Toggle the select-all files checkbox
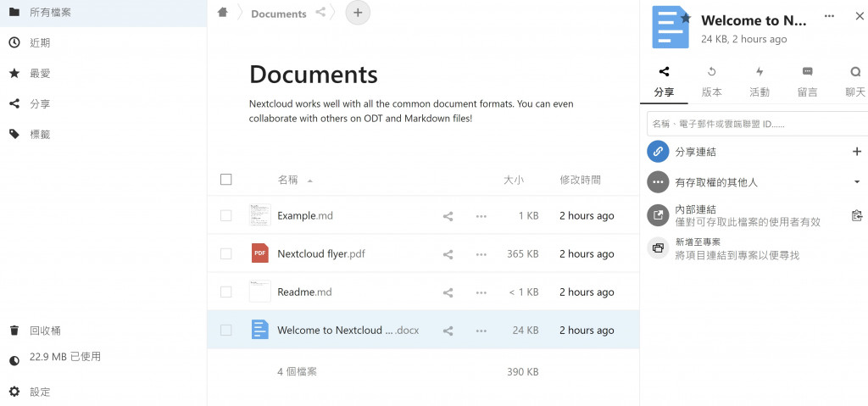 point(225,179)
